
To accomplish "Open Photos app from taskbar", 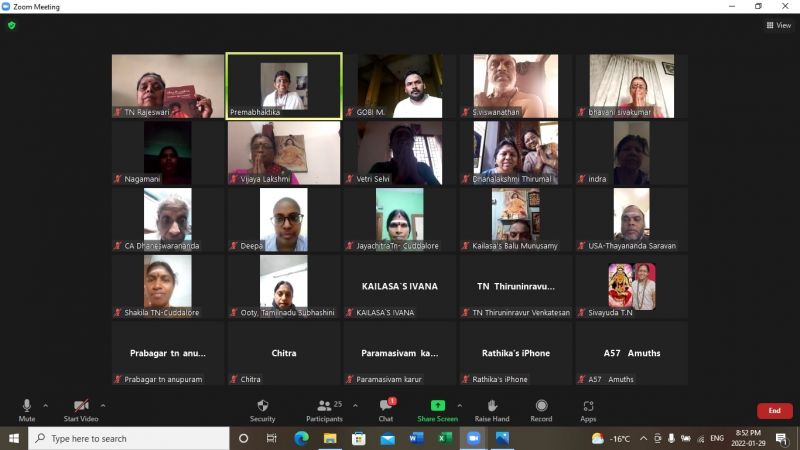I will (502, 438).
